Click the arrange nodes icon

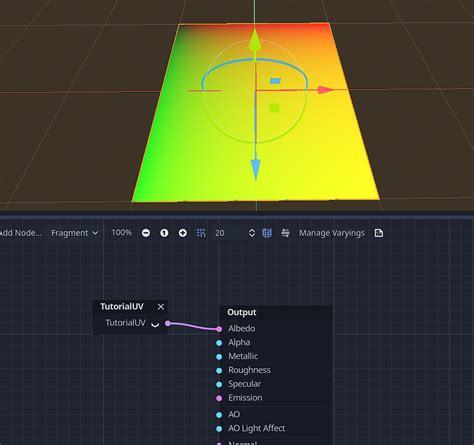[285, 233]
